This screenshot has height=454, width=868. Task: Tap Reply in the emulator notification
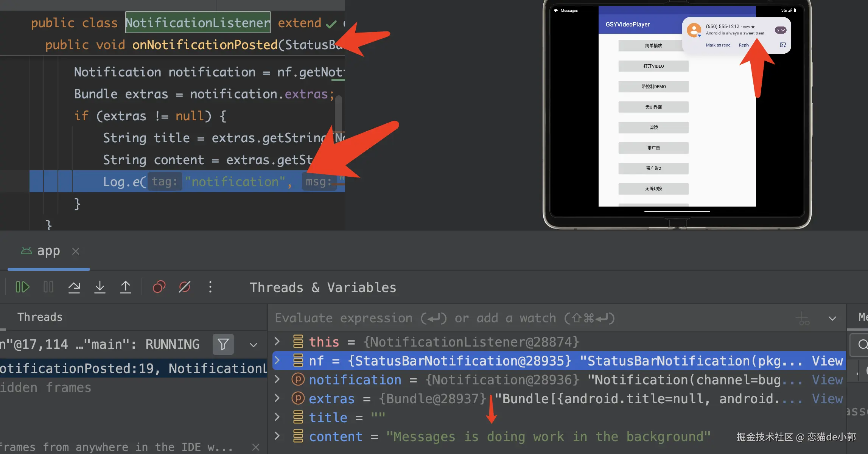click(x=744, y=45)
